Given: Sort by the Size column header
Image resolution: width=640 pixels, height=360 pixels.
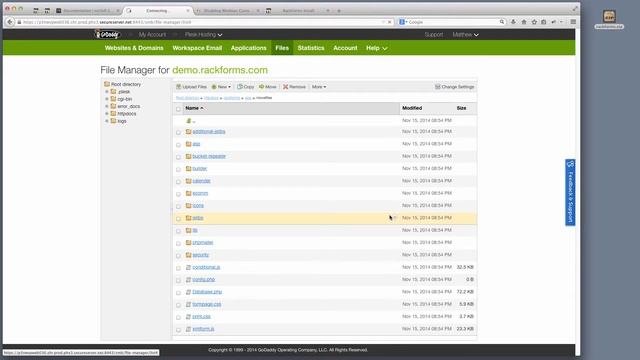Looking at the screenshot, I should click(x=461, y=108).
